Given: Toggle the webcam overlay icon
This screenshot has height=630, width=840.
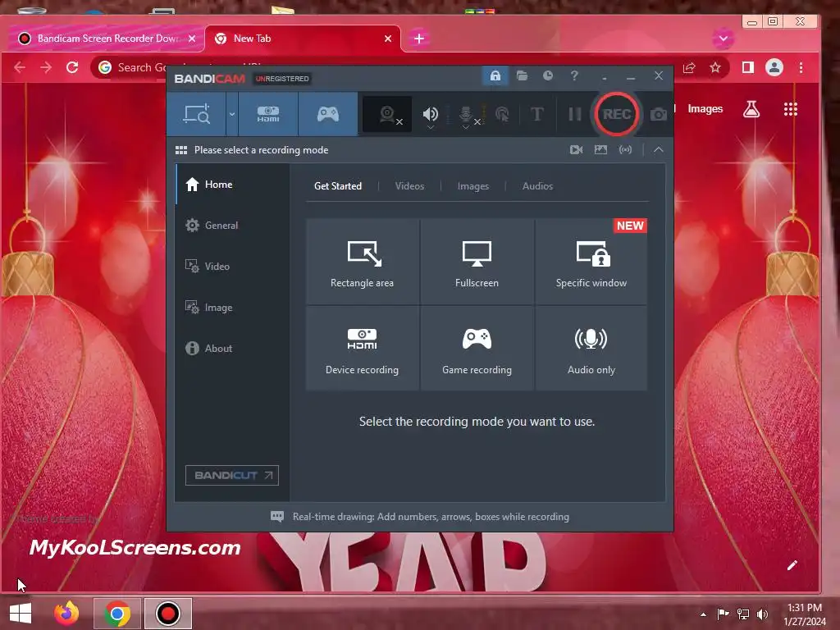Looking at the screenshot, I should coord(388,114).
